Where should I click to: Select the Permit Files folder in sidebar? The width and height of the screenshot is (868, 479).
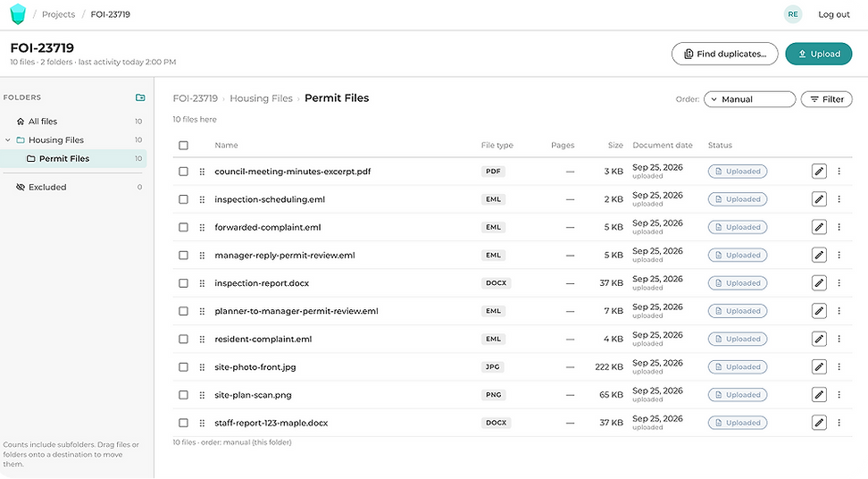coord(73,158)
